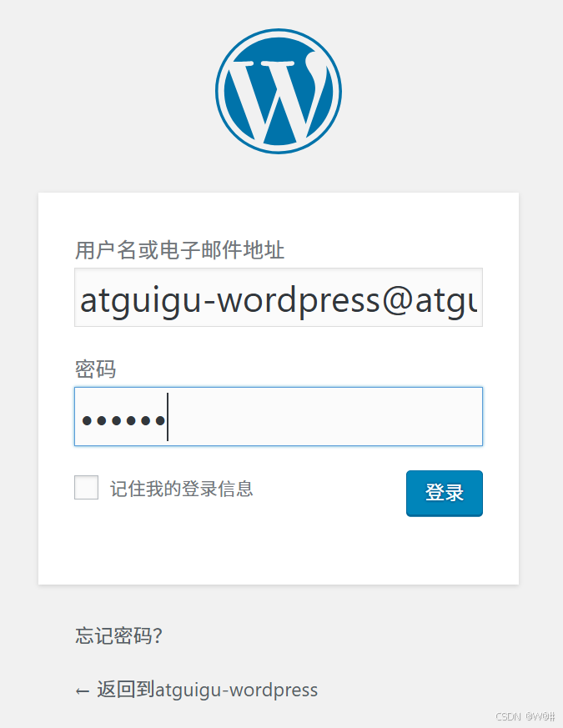
Task: Click the 记住我的登录信息 label text
Action: 182,489
